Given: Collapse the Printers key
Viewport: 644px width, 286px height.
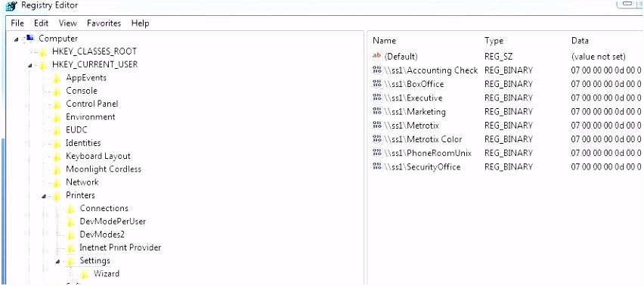Looking at the screenshot, I should pyautogui.click(x=44, y=197).
